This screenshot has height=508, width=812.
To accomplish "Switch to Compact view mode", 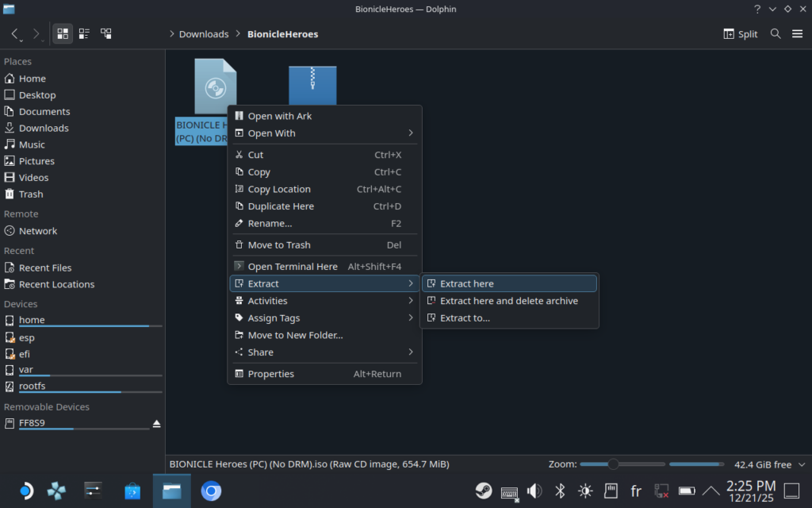I will [84, 33].
